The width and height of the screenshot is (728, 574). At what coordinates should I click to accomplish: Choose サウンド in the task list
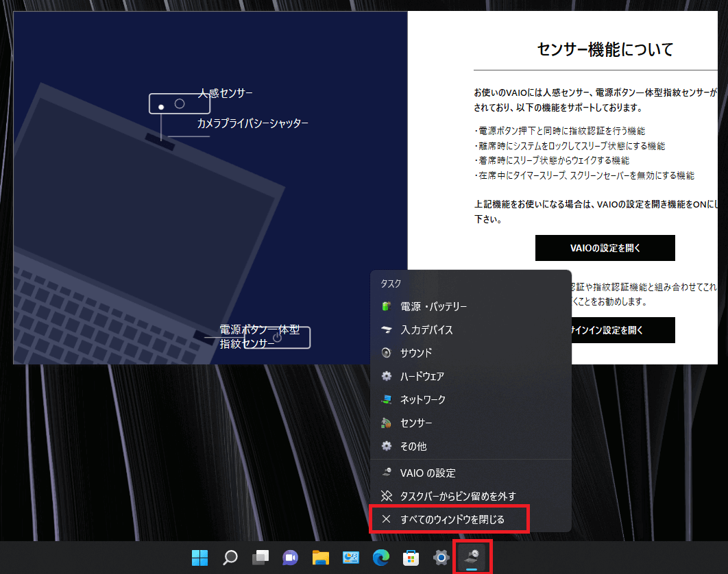[471, 353]
